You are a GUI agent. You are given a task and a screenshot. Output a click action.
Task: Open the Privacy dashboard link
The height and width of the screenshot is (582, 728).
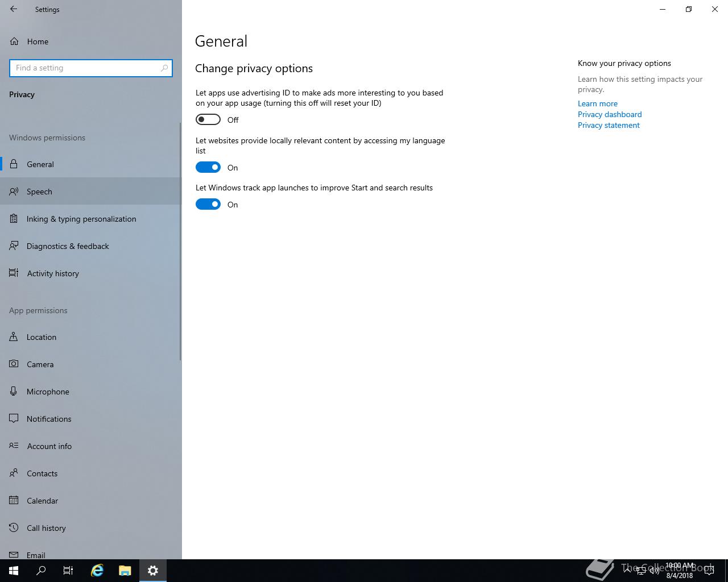pos(610,114)
